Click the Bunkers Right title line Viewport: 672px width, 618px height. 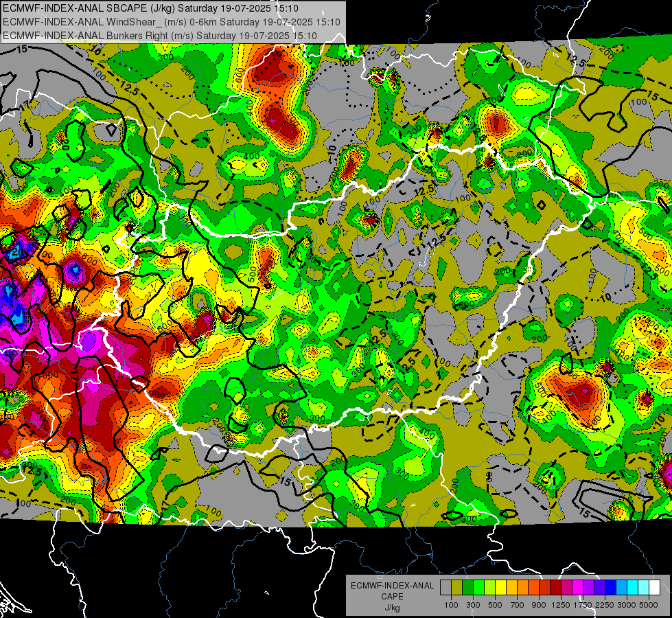coord(160,36)
